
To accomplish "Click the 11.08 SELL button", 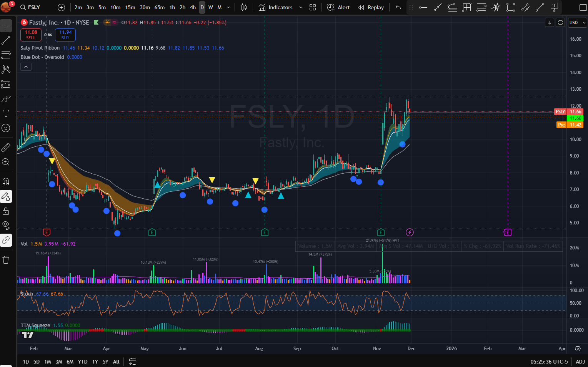I will (x=31, y=35).
